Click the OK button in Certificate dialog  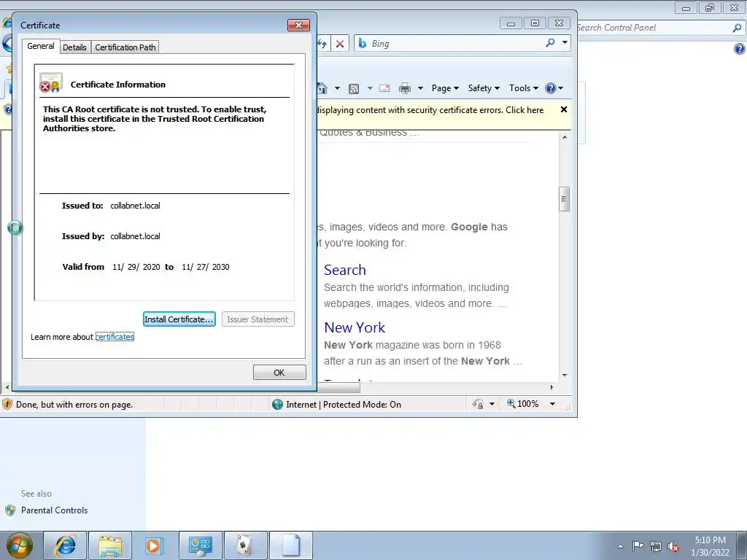279,373
